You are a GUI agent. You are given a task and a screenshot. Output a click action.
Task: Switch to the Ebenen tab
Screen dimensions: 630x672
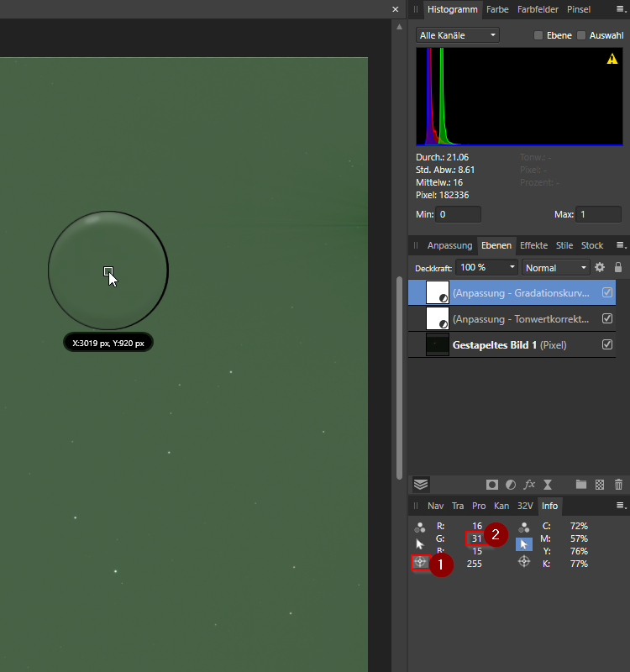click(x=496, y=245)
